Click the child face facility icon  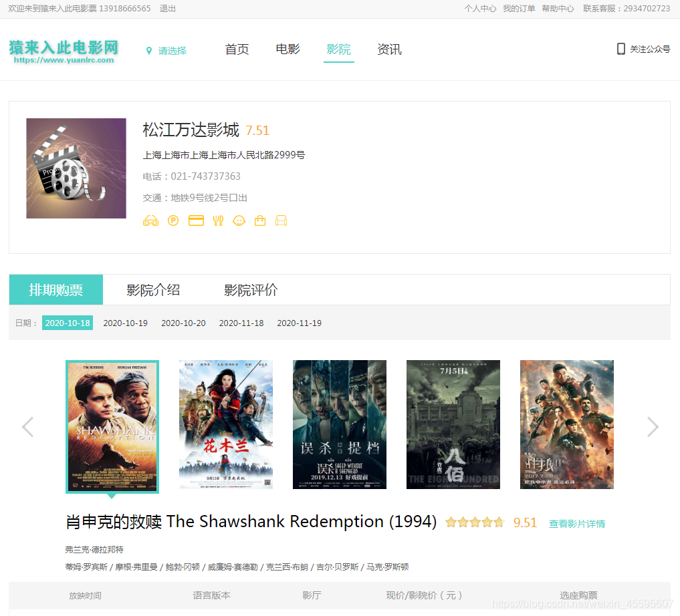point(239,221)
